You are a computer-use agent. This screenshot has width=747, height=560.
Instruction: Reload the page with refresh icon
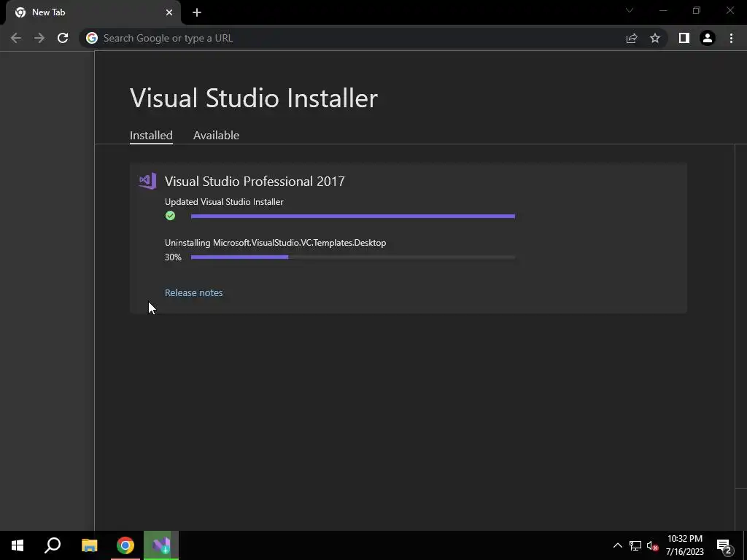(x=63, y=38)
